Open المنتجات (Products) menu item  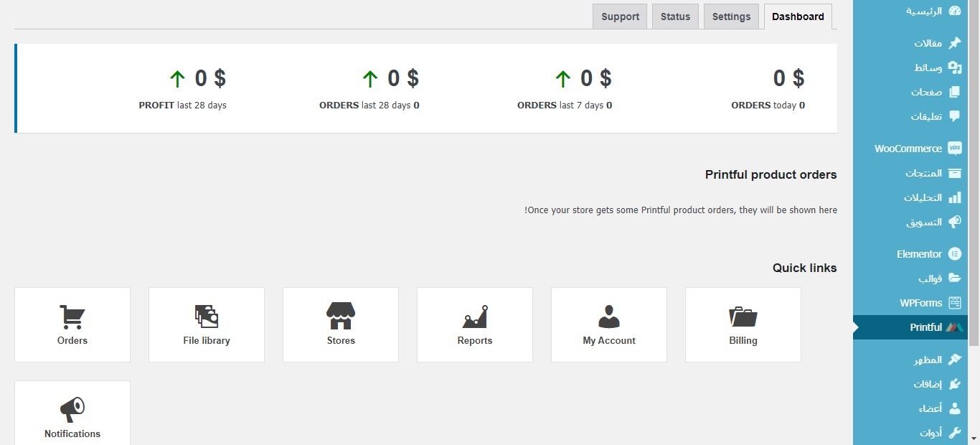[923, 174]
